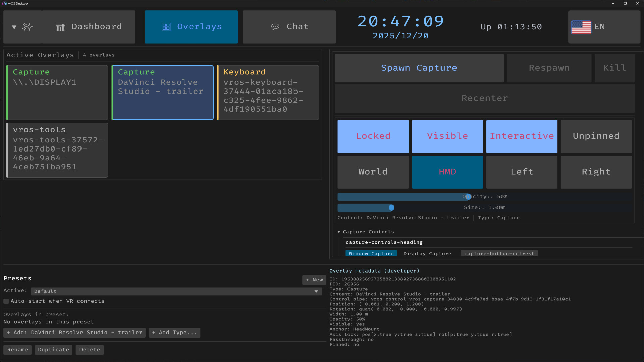Viewport: 644px width, 362px height.
Task: Disable the Interactive mode toggle
Action: pyautogui.click(x=522, y=136)
